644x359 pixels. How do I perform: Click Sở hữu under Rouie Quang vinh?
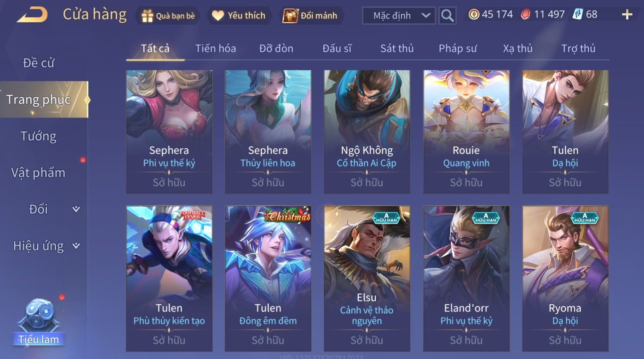coord(466,182)
